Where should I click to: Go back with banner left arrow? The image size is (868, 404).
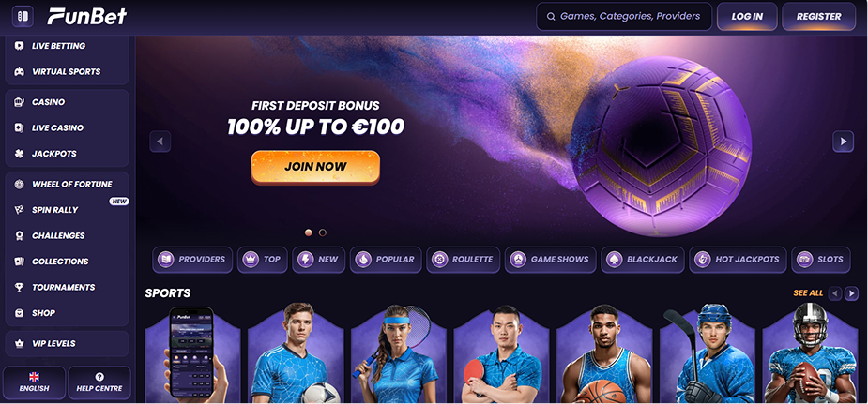160,142
